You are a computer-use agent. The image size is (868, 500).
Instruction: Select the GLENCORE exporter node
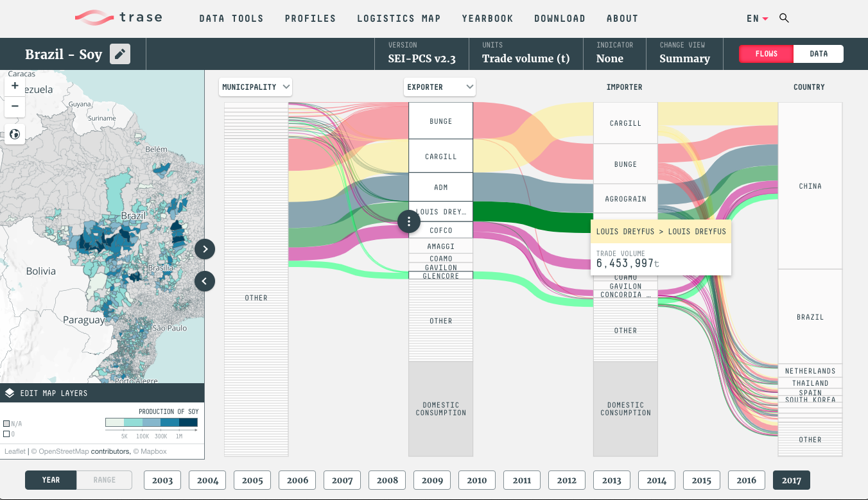tap(440, 275)
